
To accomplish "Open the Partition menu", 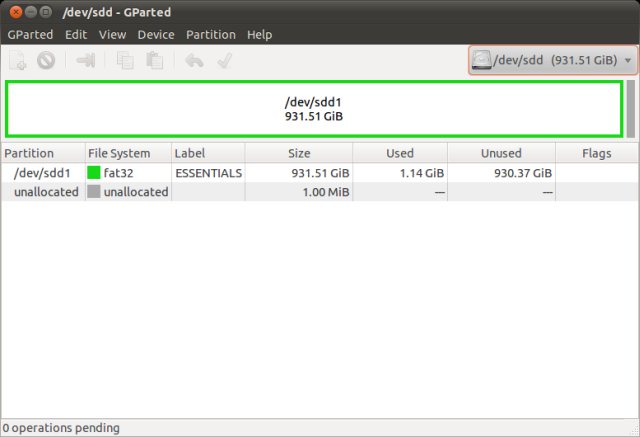I will [x=211, y=35].
